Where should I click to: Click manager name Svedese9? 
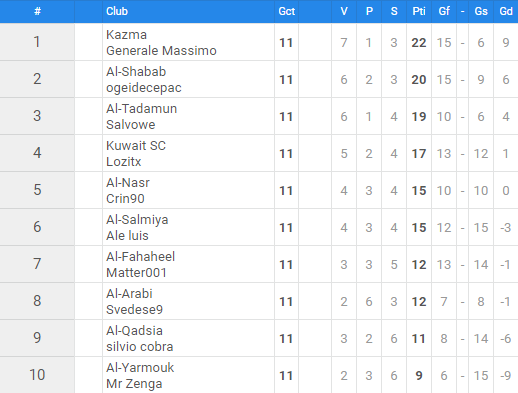pyautogui.click(x=134, y=310)
